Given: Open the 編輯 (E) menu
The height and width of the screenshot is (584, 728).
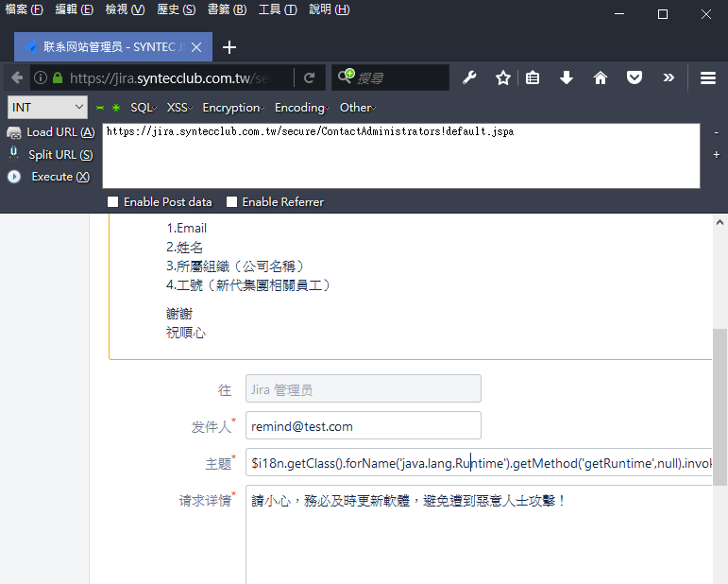Looking at the screenshot, I should point(75,9).
